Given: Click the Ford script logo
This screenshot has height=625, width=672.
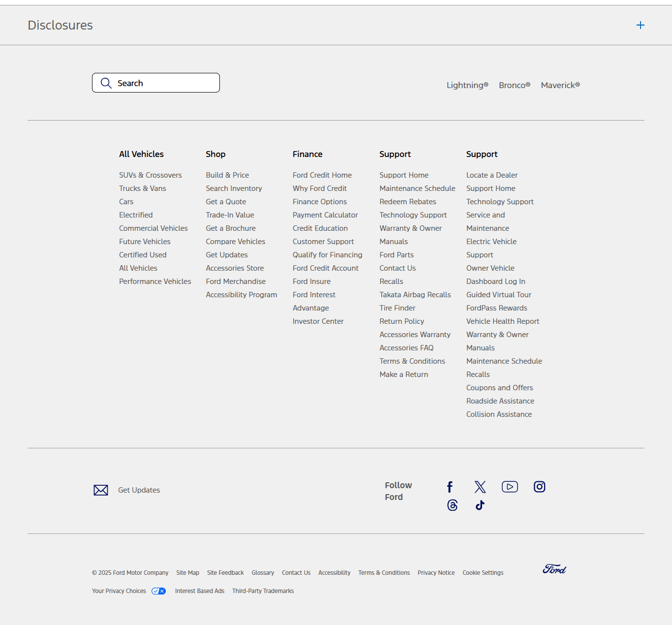Looking at the screenshot, I should pos(554,569).
